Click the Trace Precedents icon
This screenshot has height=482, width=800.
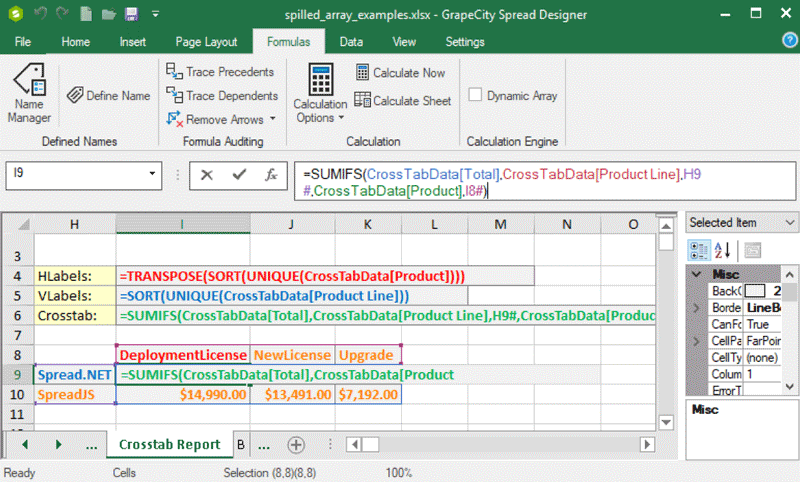pyautogui.click(x=172, y=72)
